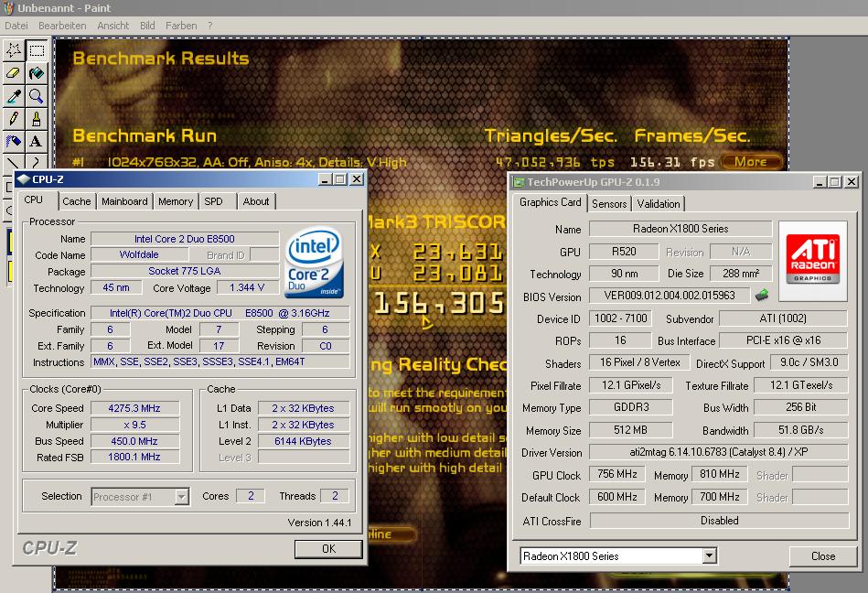
Task: Open the ? help menu
Action: click(210, 26)
